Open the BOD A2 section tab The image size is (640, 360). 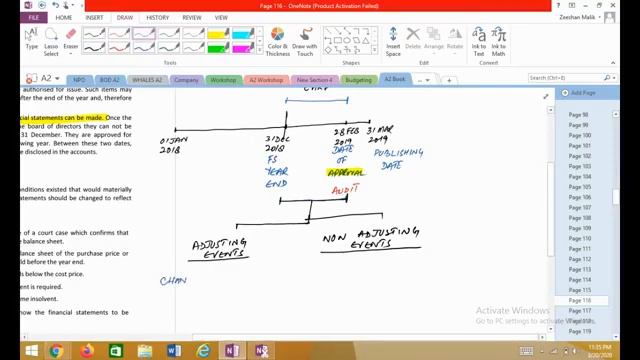pos(109,80)
